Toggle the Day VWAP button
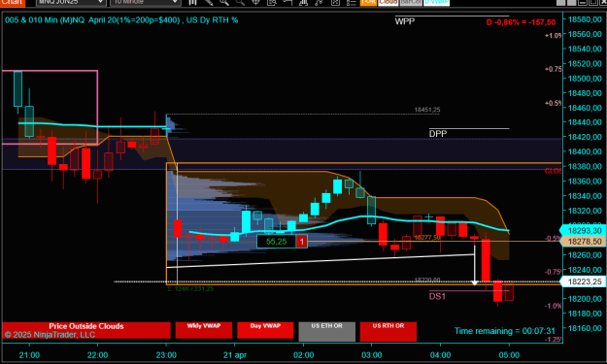 point(265,330)
